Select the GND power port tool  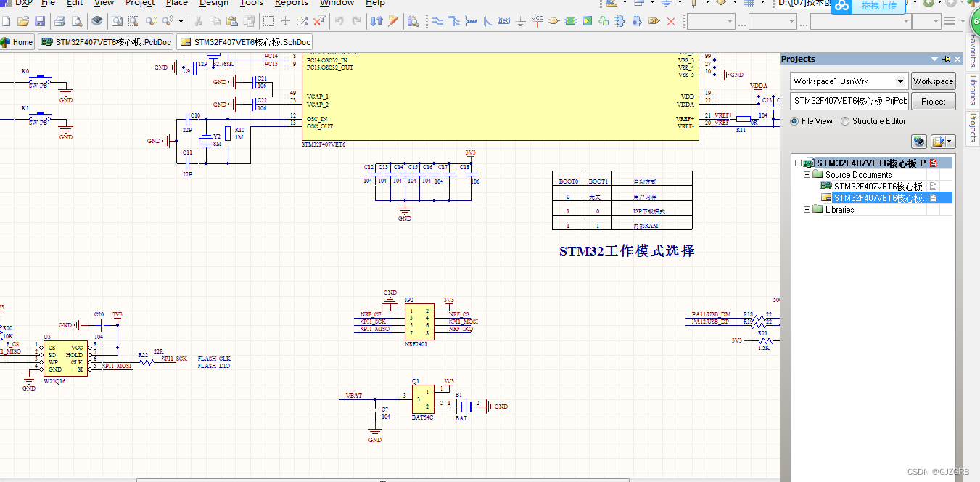[520, 20]
